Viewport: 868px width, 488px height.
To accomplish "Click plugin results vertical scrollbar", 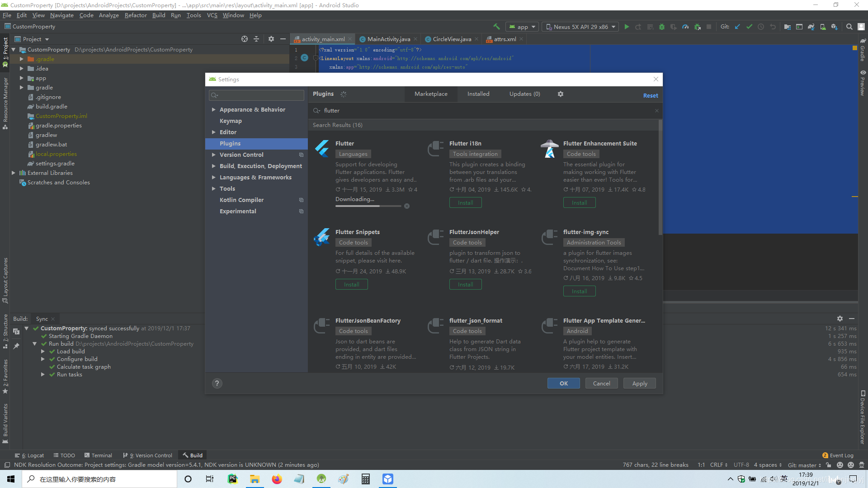I will point(660,178).
